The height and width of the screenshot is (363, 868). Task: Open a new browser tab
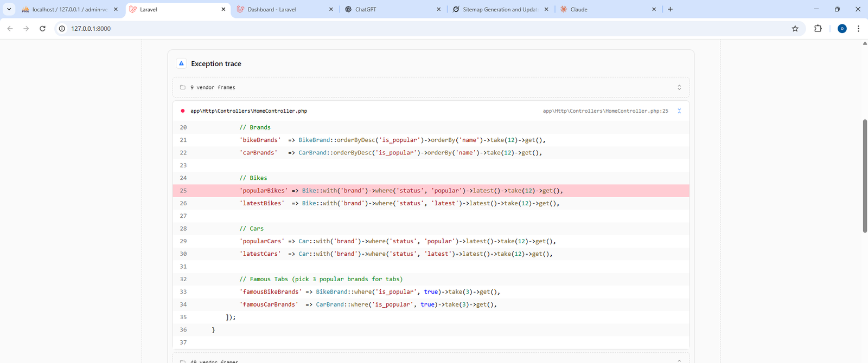pyautogui.click(x=670, y=9)
